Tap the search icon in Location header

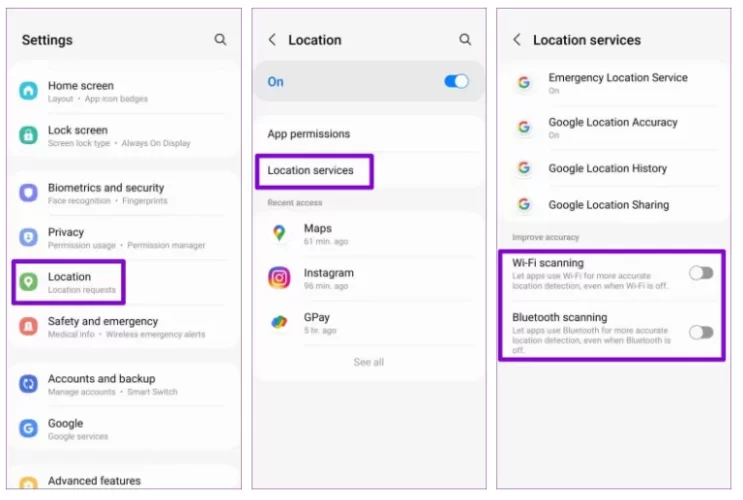pos(465,40)
